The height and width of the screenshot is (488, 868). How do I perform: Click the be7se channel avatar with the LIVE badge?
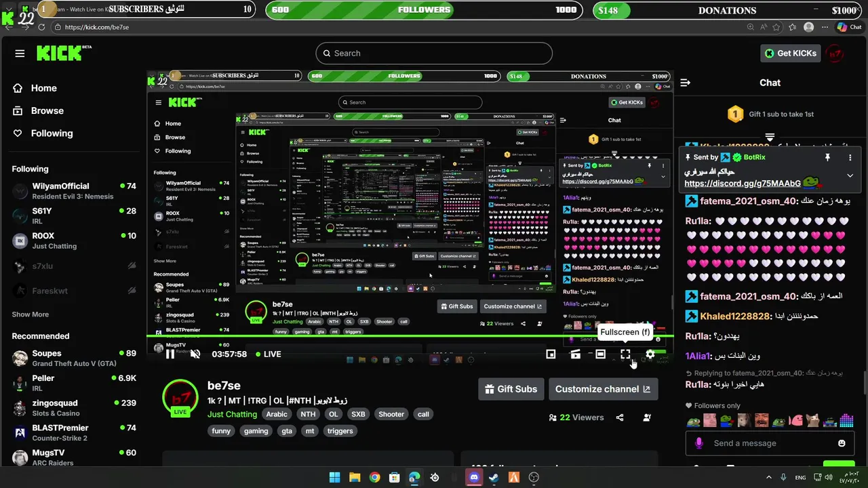(180, 396)
